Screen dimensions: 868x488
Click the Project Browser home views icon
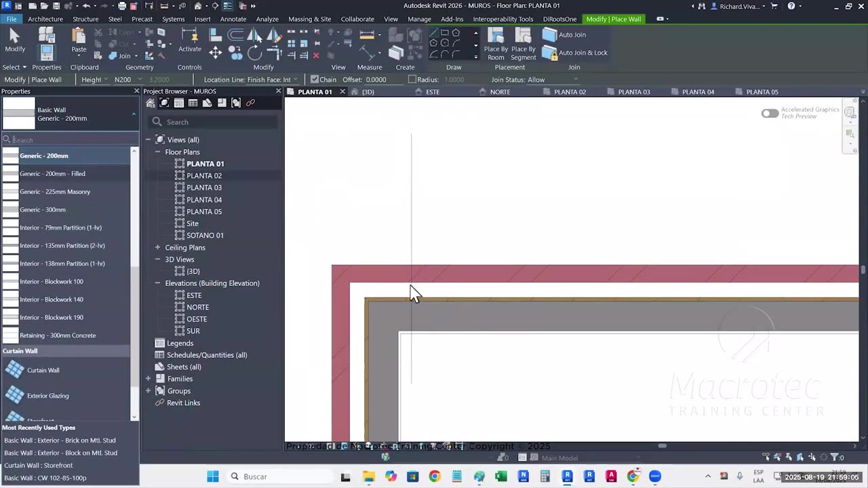[151, 103]
